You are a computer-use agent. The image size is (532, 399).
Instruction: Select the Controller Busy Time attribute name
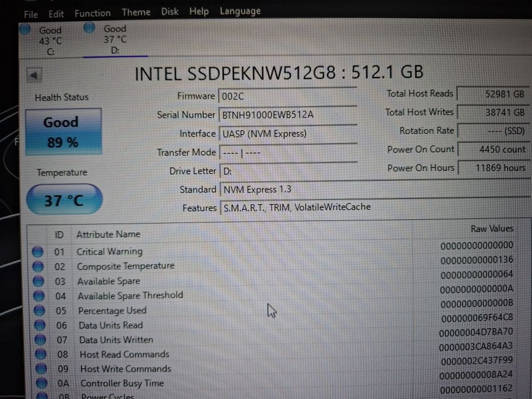tap(122, 384)
